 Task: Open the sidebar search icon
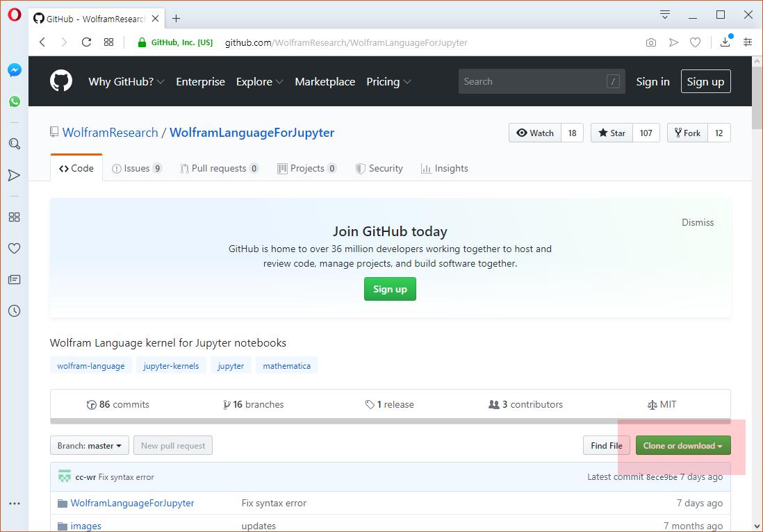point(15,144)
